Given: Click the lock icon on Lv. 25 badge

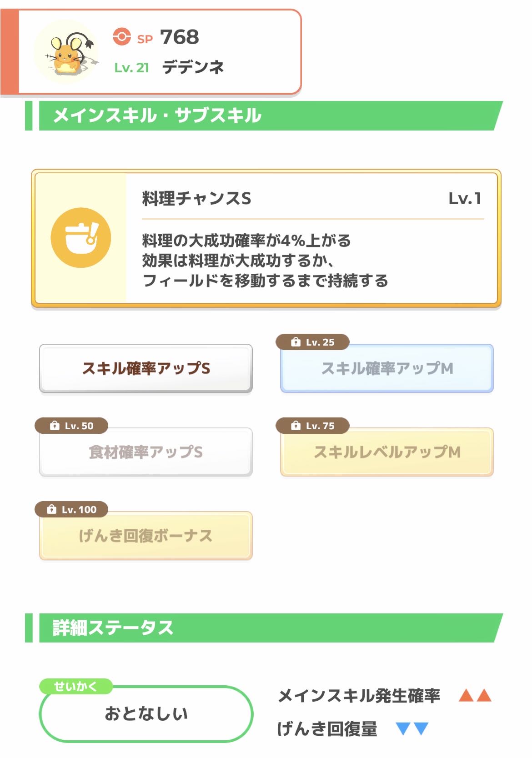Looking at the screenshot, I should coord(296,342).
